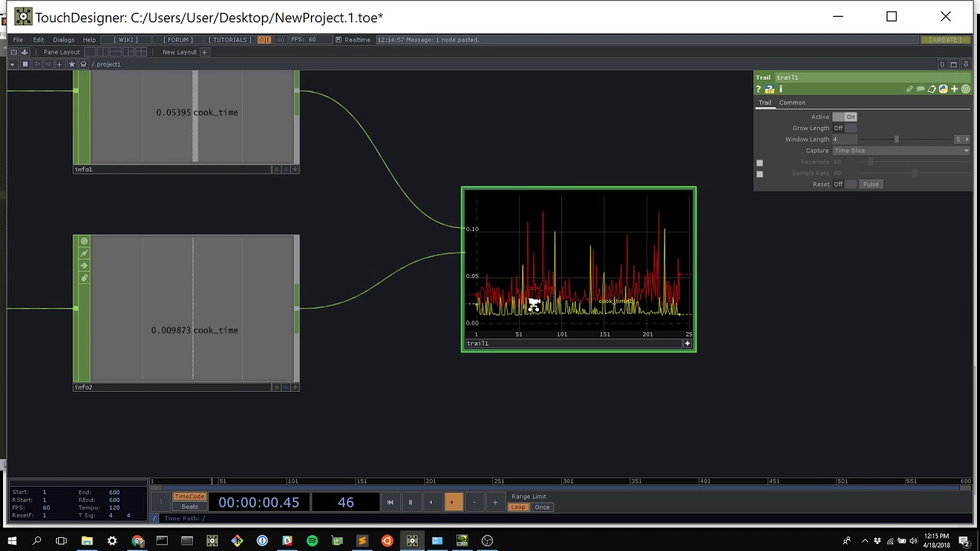Open the TUTORIALS link

coord(230,40)
